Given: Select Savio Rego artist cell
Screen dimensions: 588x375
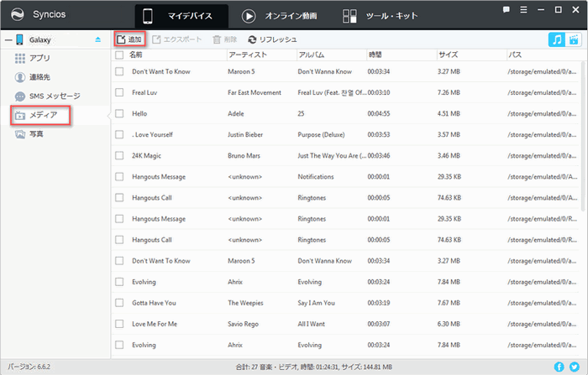Looking at the screenshot, I should coord(243,324).
